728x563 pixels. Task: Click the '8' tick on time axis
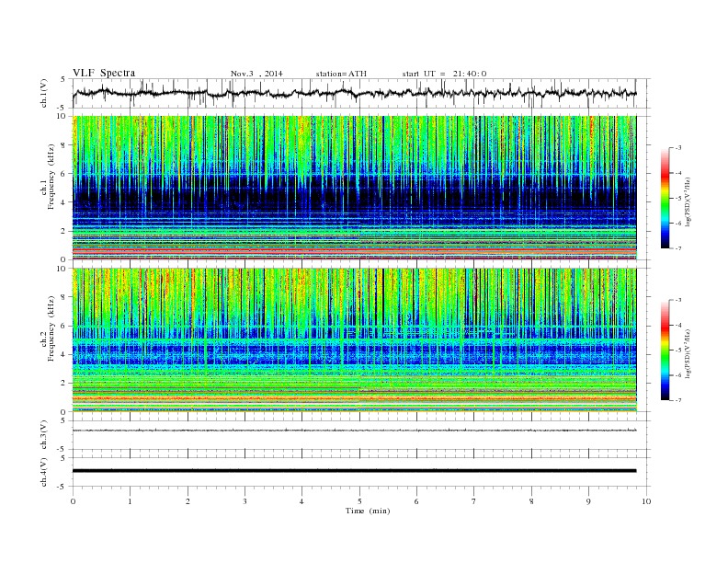[531, 501]
